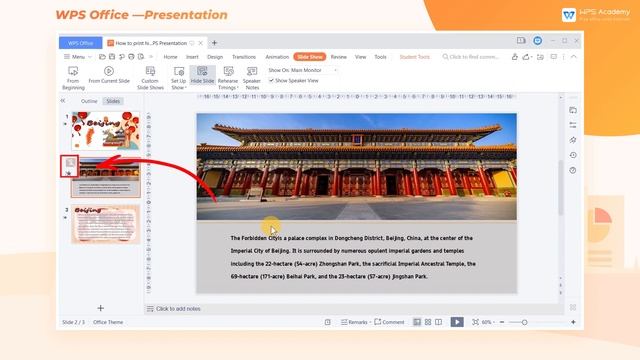This screenshot has width=640, height=360.
Task: Collapse the slide panel with double arrow
Action: 63,100
